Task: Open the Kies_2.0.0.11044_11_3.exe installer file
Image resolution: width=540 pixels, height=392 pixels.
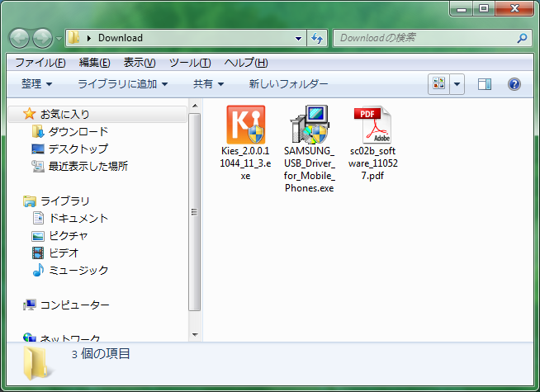Action: pos(245,125)
